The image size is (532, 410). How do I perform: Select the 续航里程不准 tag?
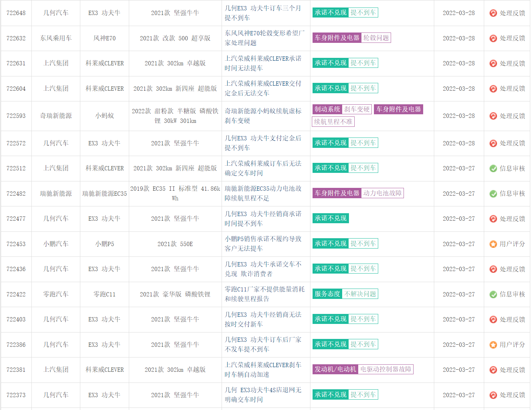pyautogui.click(x=333, y=122)
